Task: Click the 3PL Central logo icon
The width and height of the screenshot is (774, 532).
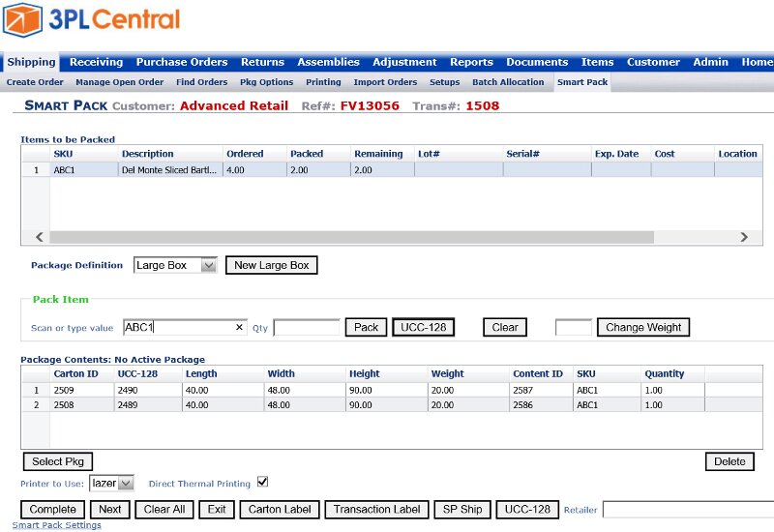Action: tap(23, 20)
